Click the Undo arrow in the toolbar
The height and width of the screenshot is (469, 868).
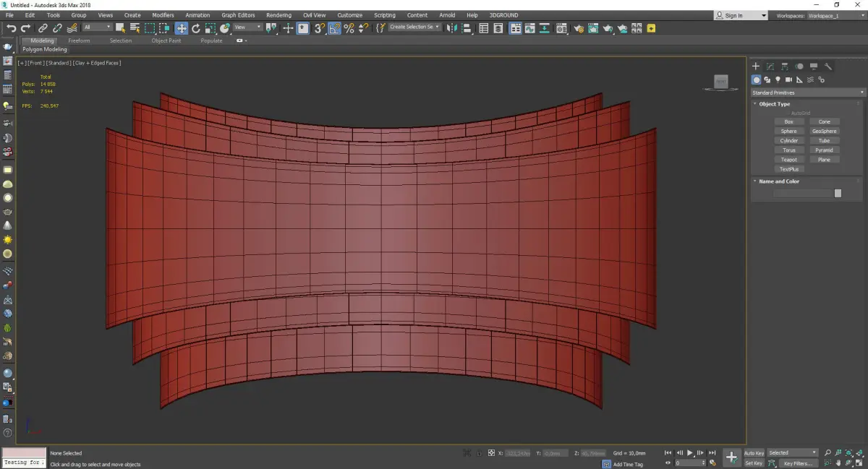[x=11, y=28]
